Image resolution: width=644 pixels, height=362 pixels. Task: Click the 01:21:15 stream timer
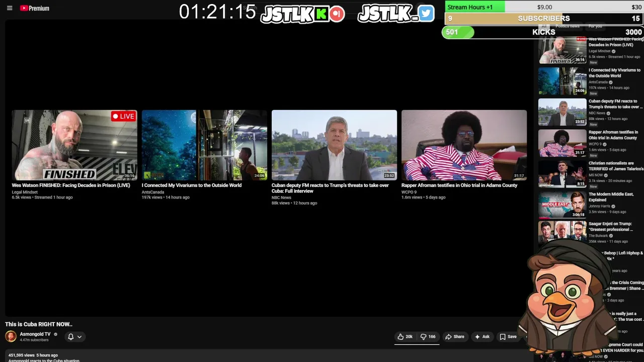[217, 12]
